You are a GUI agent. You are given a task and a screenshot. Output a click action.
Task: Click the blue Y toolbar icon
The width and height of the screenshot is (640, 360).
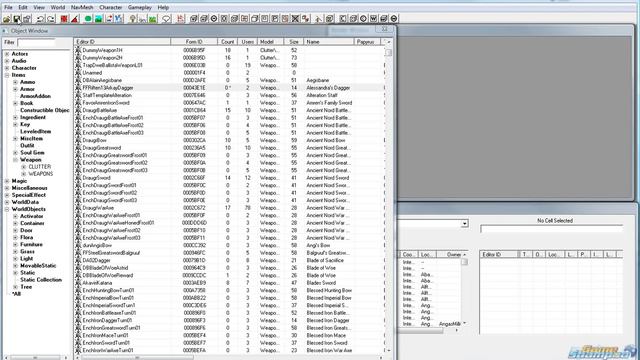click(118, 19)
